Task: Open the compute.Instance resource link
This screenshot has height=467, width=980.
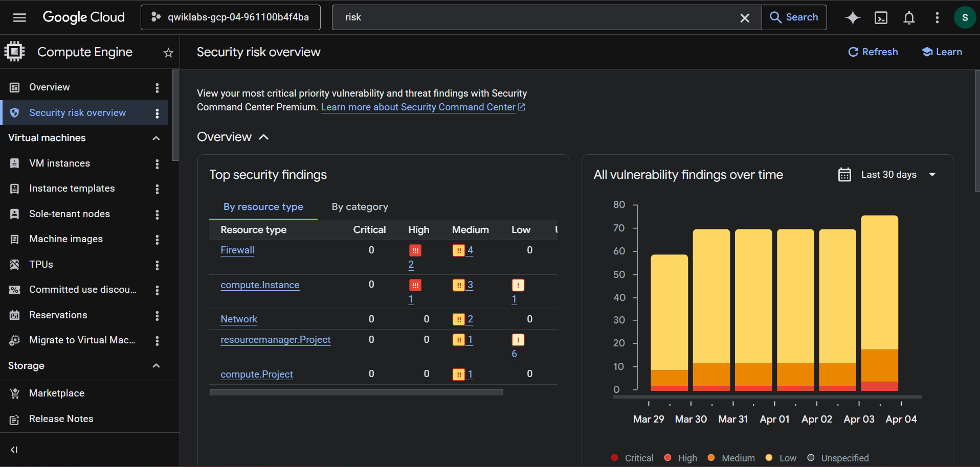Action: click(260, 285)
